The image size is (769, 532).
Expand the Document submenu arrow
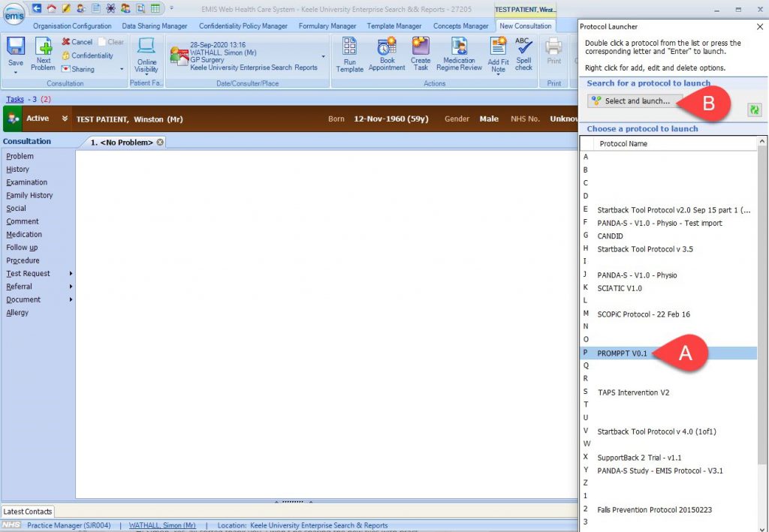71,299
